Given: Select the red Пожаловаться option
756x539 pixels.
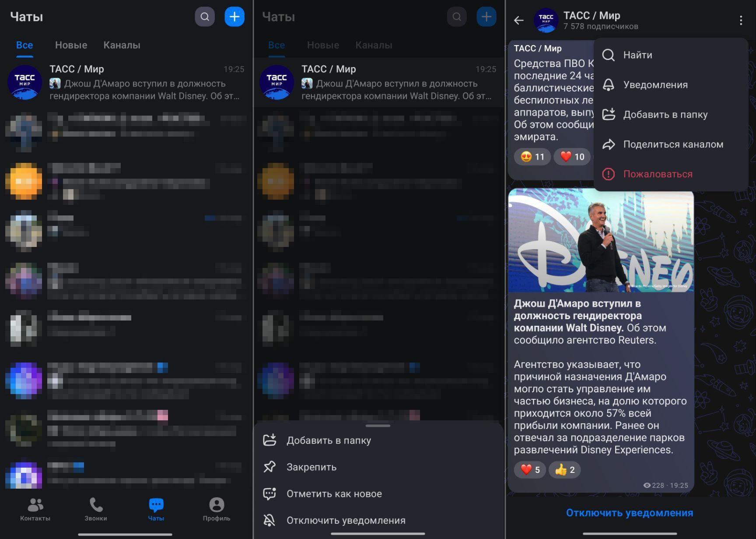Looking at the screenshot, I should [x=671, y=174].
